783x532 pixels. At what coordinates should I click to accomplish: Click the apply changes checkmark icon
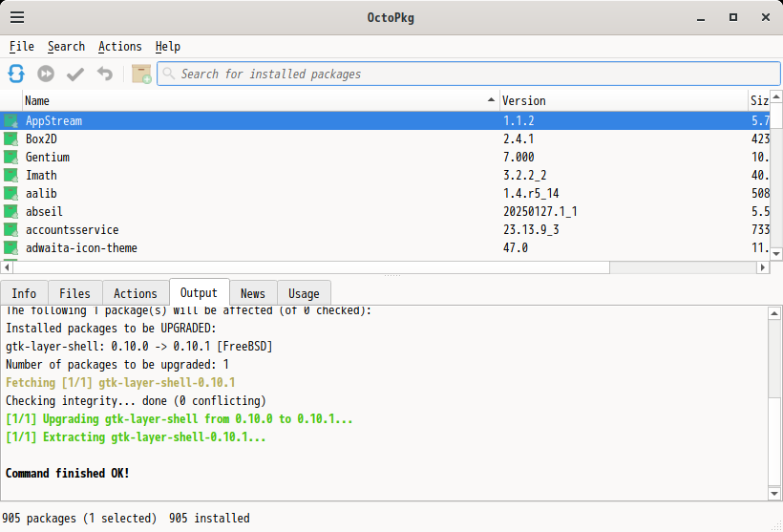click(x=75, y=74)
